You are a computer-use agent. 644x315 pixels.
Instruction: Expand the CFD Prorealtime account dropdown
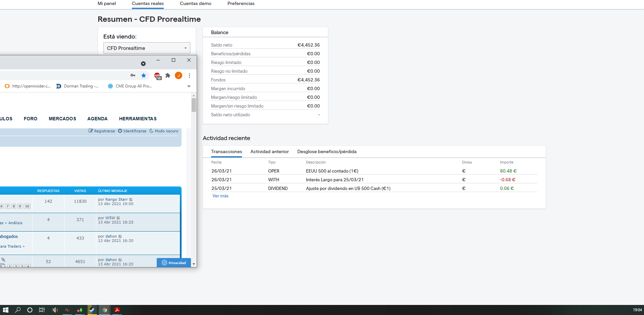click(x=147, y=48)
